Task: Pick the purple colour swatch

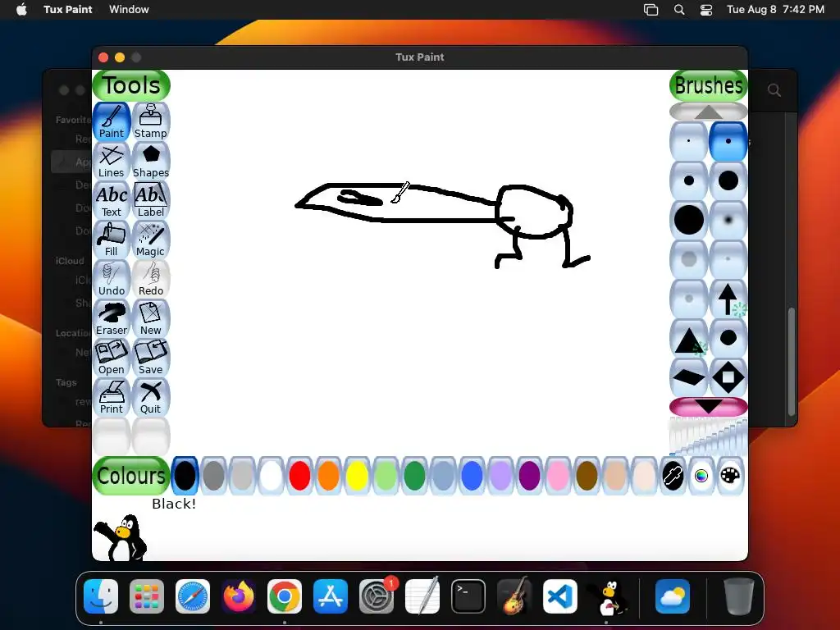Action: point(529,476)
